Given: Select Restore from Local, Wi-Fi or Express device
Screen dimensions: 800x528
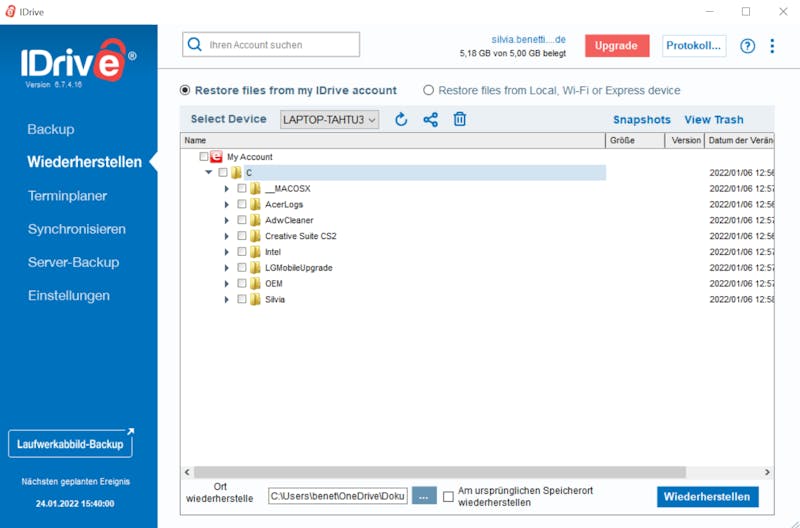Looking at the screenshot, I should pos(428,90).
